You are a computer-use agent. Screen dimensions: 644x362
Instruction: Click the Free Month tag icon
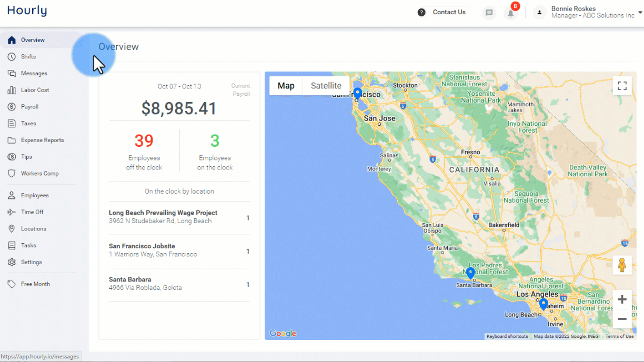[12, 284]
